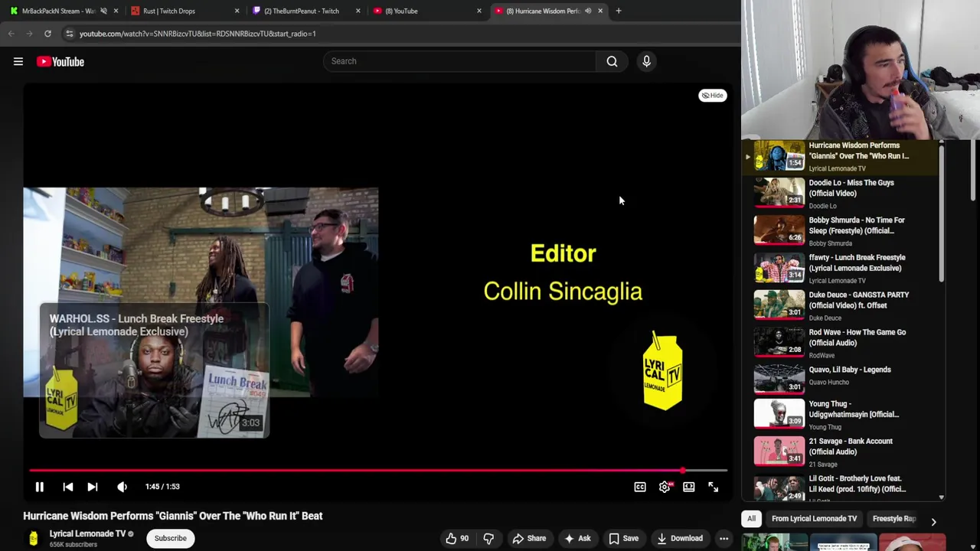Screen dimensions: 980x551
Task: Click the playlist panel scrollbar
Action: pos(942,214)
